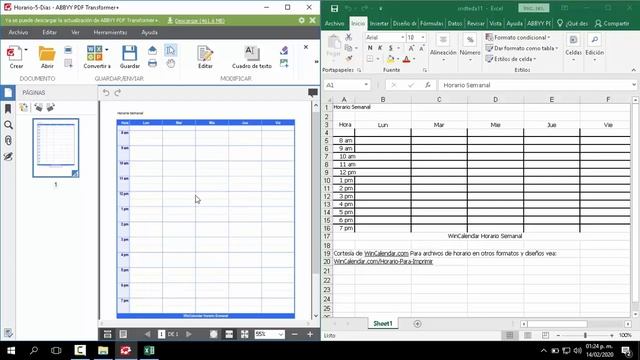Expand the Convertir a dropdown
640x360 pixels.
click(x=107, y=50)
